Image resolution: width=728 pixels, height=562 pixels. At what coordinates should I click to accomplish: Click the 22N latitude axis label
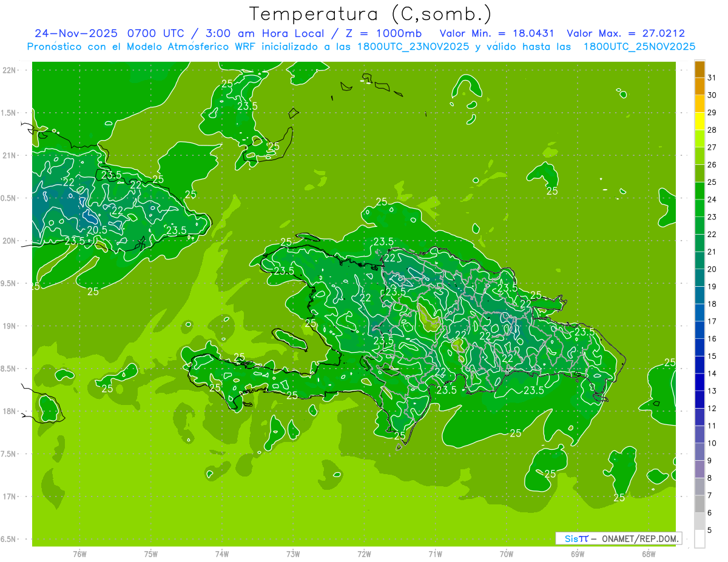pyautogui.click(x=8, y=70)
